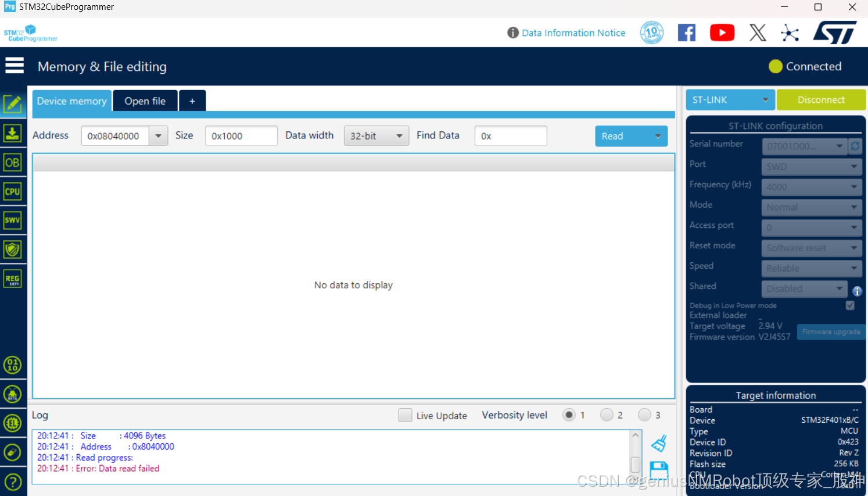
Task: Click the Disconnect button
Action: (x=821, y=99)
